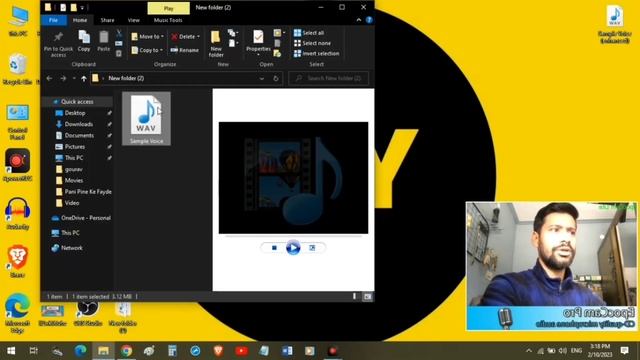640x360 pixels.
Task: Click the Play contextual tab in the title bar
Action: pos(169,8)
